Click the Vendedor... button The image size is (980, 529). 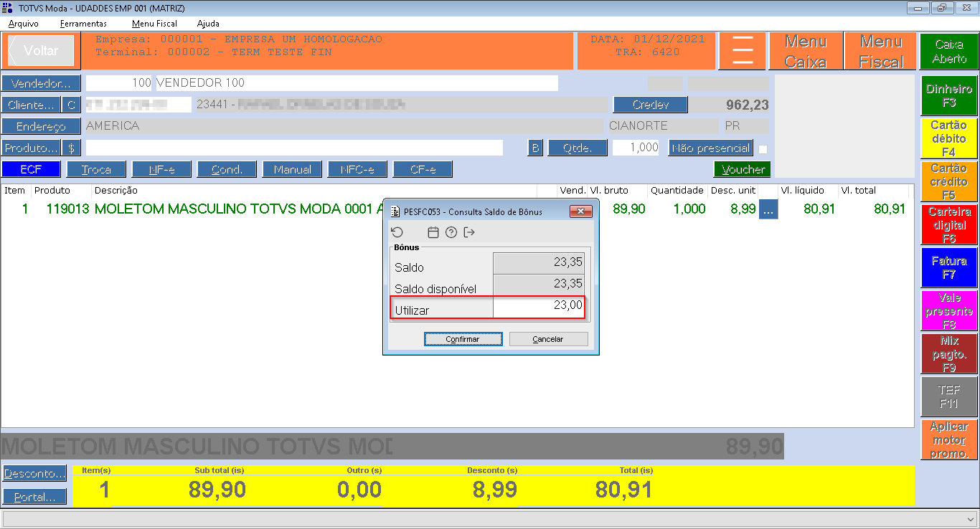[41, 83]
